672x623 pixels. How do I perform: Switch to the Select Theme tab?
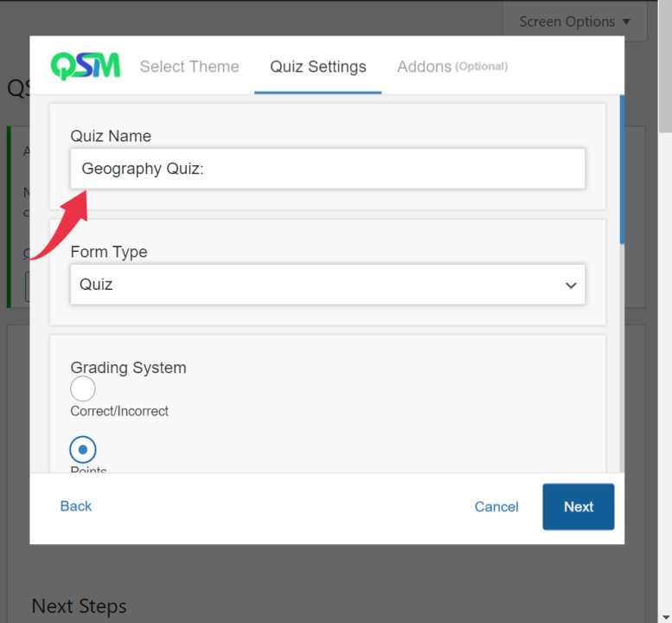pos(189,67)
